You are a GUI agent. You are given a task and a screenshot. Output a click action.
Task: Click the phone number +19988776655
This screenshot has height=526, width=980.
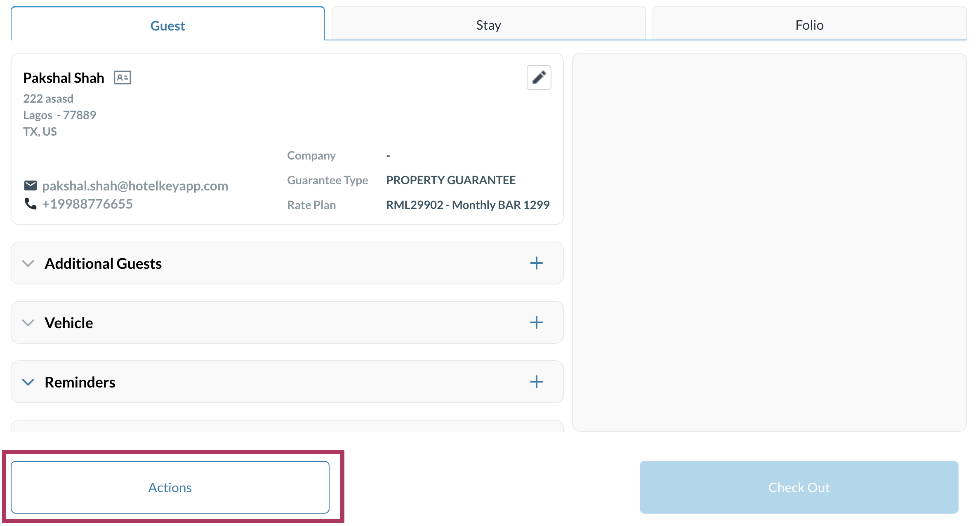pyautogui.click(x=87, y=204)
